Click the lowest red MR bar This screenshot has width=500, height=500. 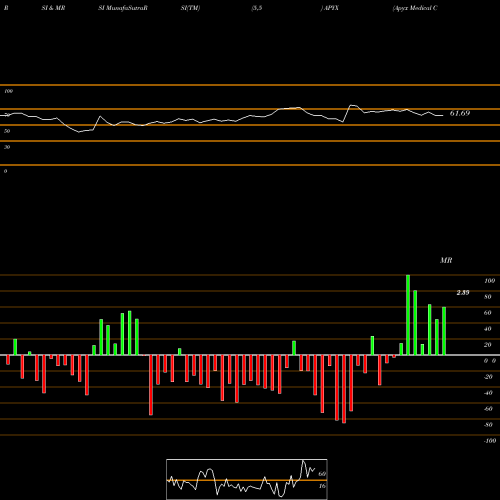point(344,389)
